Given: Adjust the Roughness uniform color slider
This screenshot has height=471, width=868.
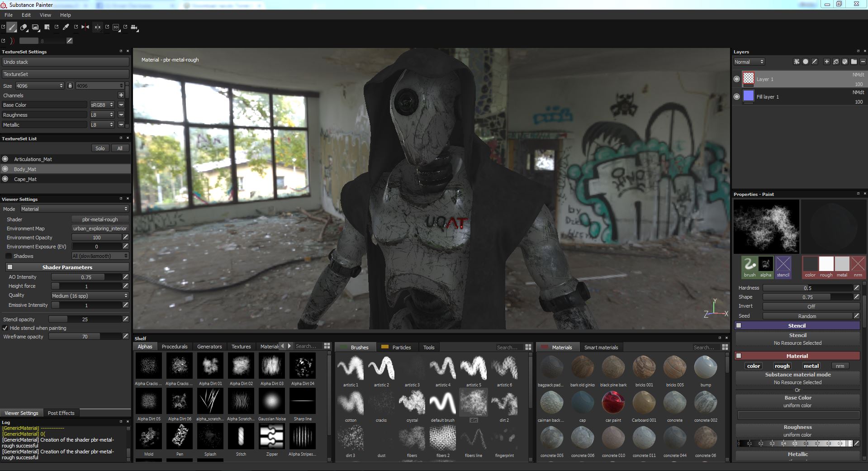Looking at the screenshot, I should coord(795,443).
